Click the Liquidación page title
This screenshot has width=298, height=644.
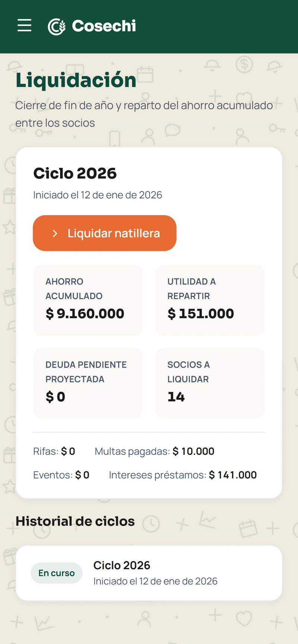tap(76, 80)
